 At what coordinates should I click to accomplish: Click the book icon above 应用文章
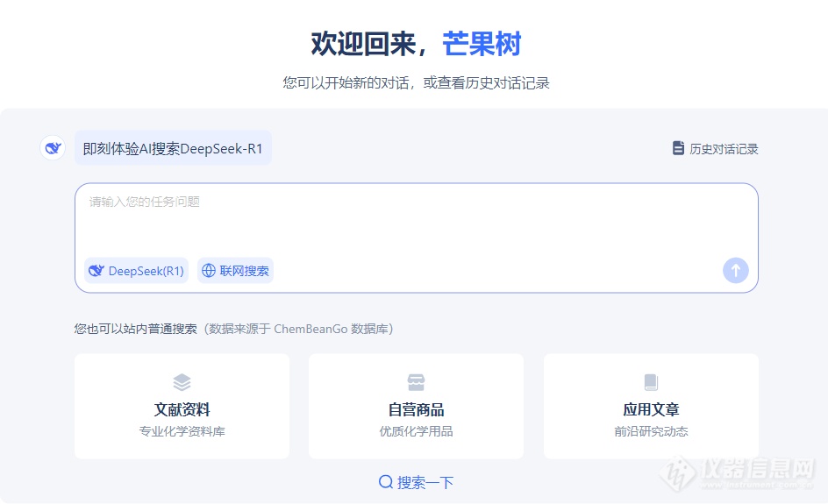pos(651,382)
